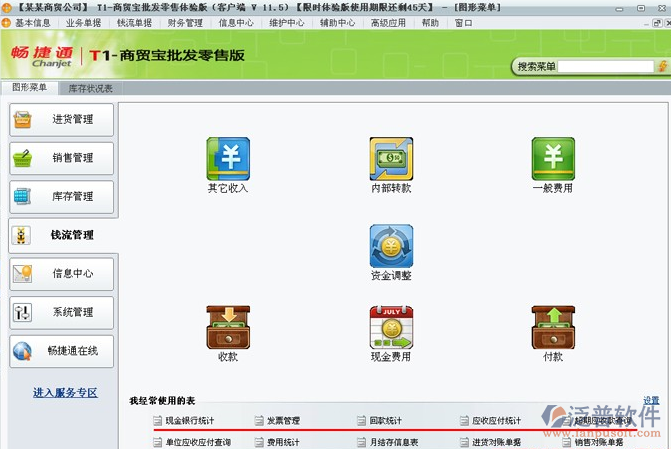
Task: Open the 辅助中心 menu
Action: click(338, 23)
